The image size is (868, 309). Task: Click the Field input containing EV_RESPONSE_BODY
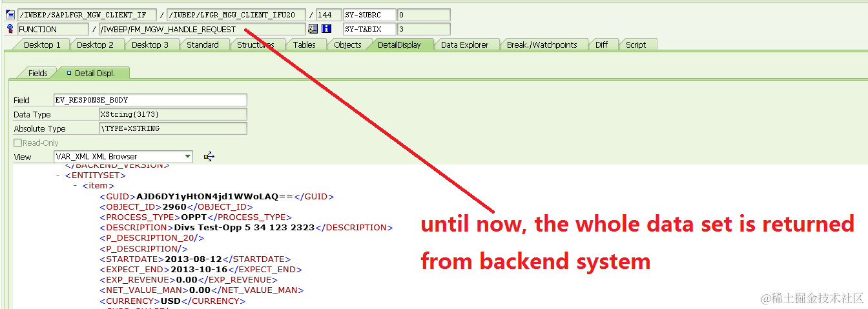point(150,100)
